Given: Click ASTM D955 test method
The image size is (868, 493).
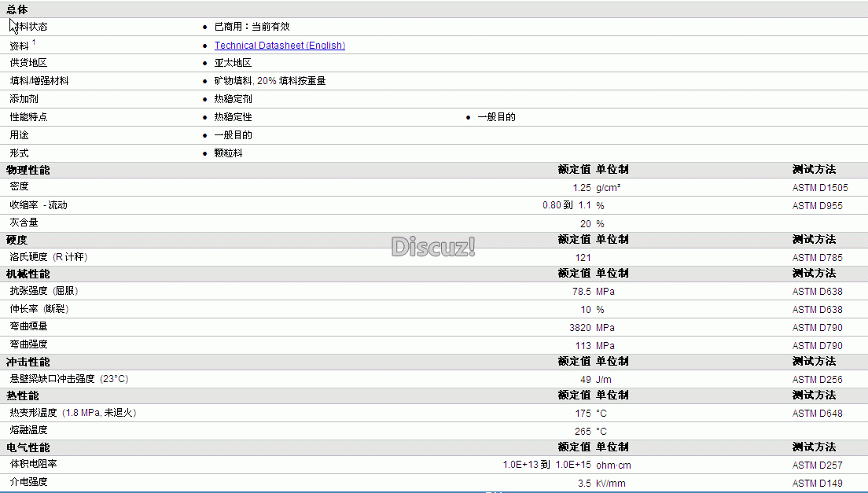Looking at the screenshot, I should click(817, 206).
